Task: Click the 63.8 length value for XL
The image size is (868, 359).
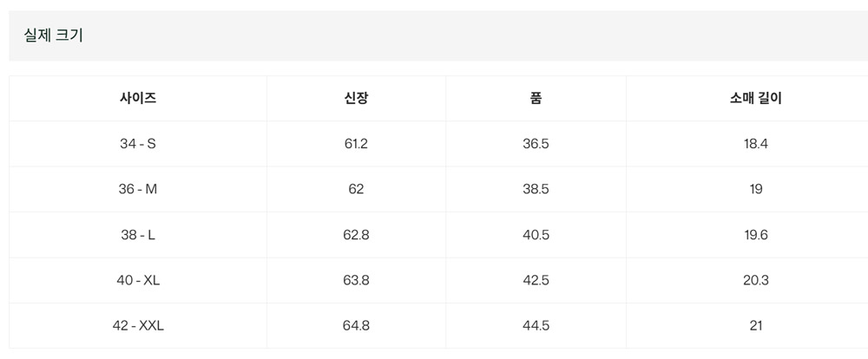Action: pos(356,280)
